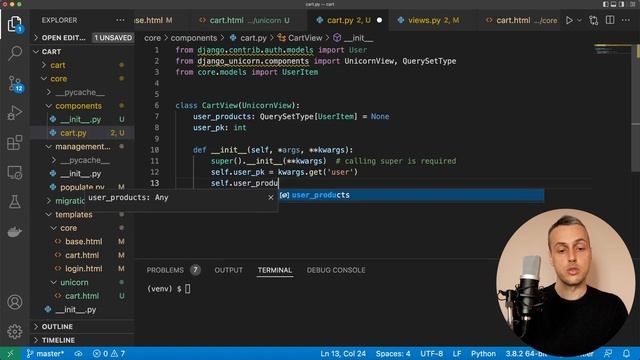Viewport: 640px width, 360px height.
Task: Close the user_products hover details popup
Action: point(271,198)
